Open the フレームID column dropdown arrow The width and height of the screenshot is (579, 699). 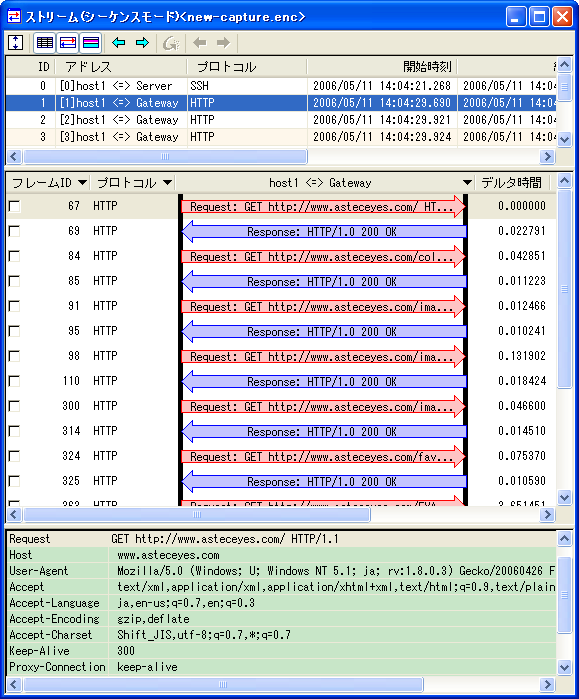[82, 182]
